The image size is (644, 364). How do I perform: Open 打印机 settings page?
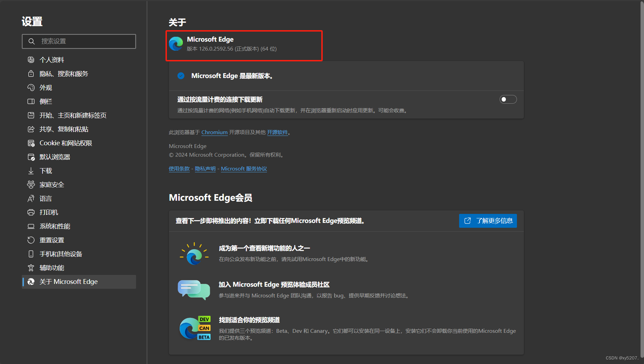click(x=79, y=212)
